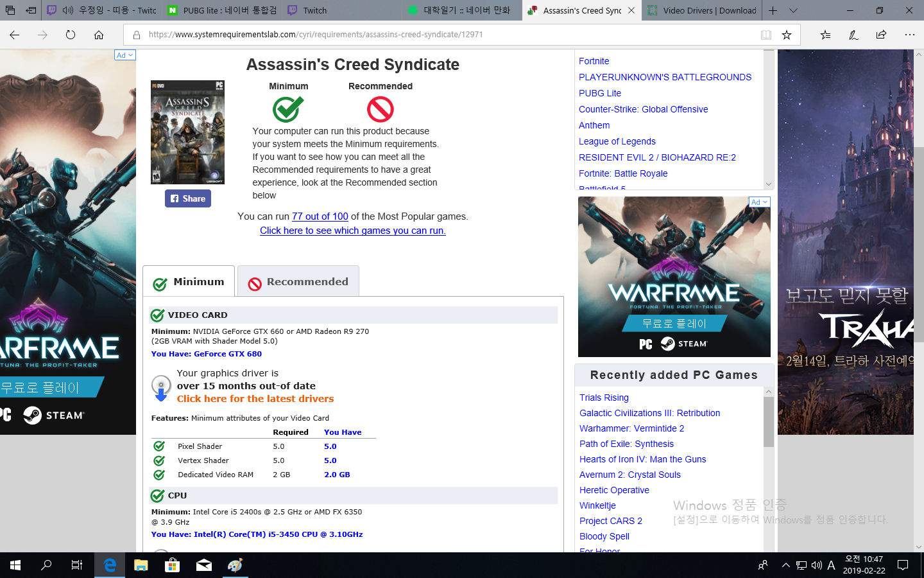View tabs you've set aside

(10, 10)
